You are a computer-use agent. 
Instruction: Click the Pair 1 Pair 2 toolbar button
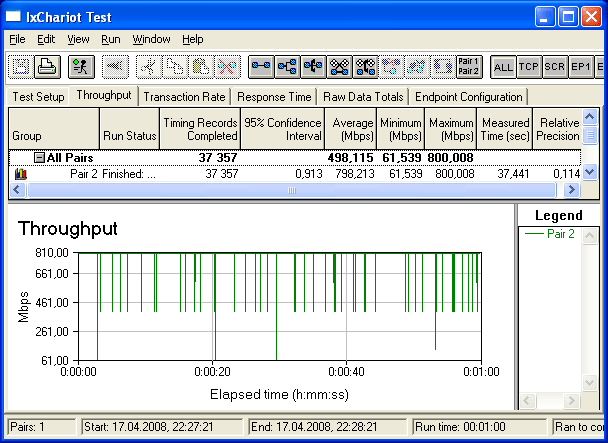pos(469,67)
